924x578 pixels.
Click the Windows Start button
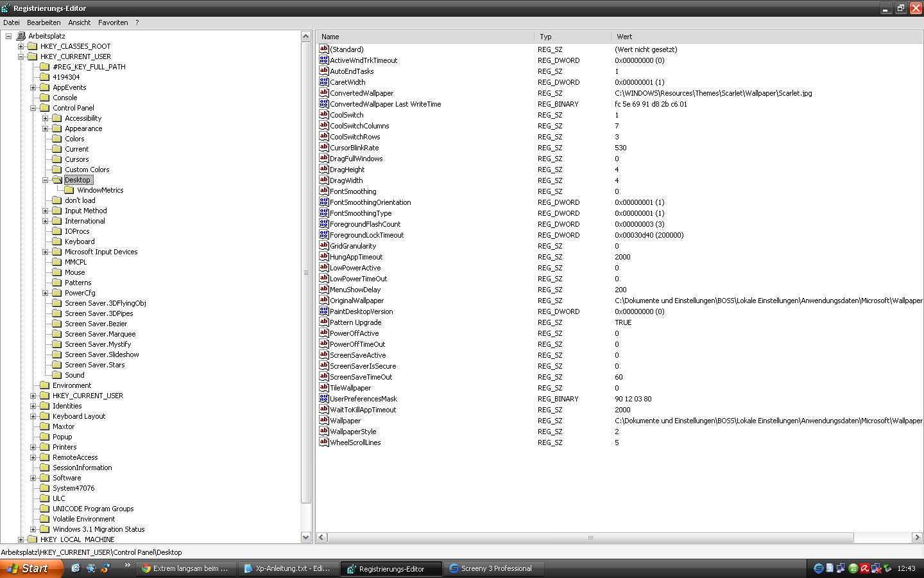point(31,568)
